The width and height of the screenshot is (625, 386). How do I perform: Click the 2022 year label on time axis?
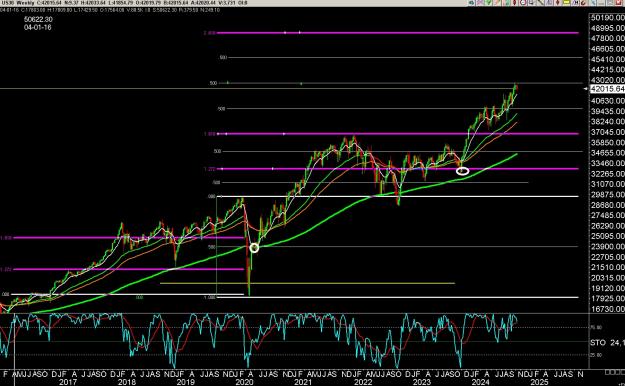click(x=363, y=382)
